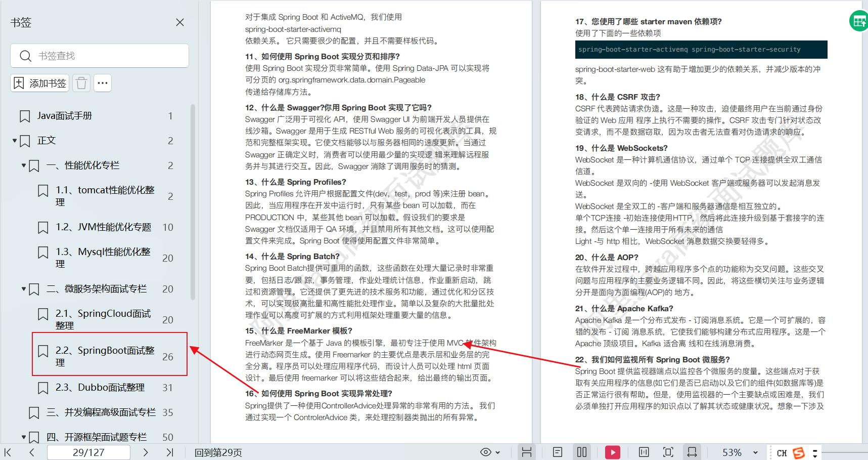Go to the next page
868x460 pixels.
pos(146,452)
